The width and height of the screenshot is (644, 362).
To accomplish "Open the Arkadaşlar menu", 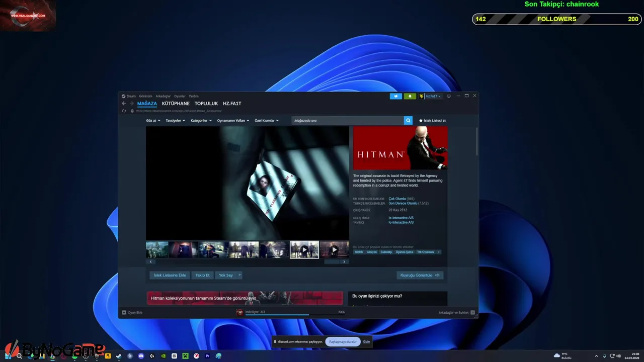I will pos(163,96).
